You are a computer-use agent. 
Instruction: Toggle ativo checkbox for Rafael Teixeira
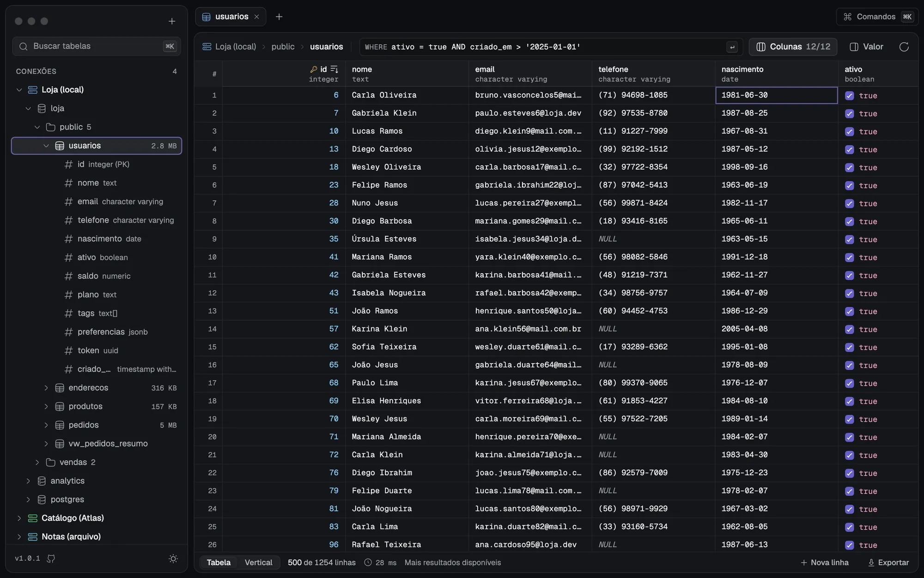pos(849,545)
